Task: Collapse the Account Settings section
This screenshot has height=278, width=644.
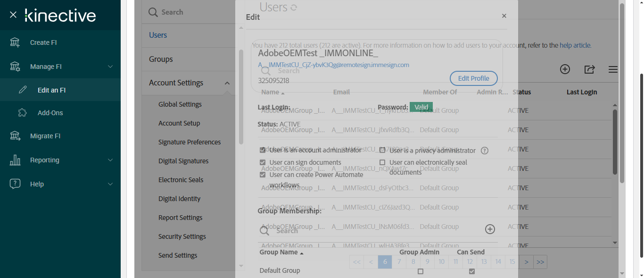Action: 227,83
